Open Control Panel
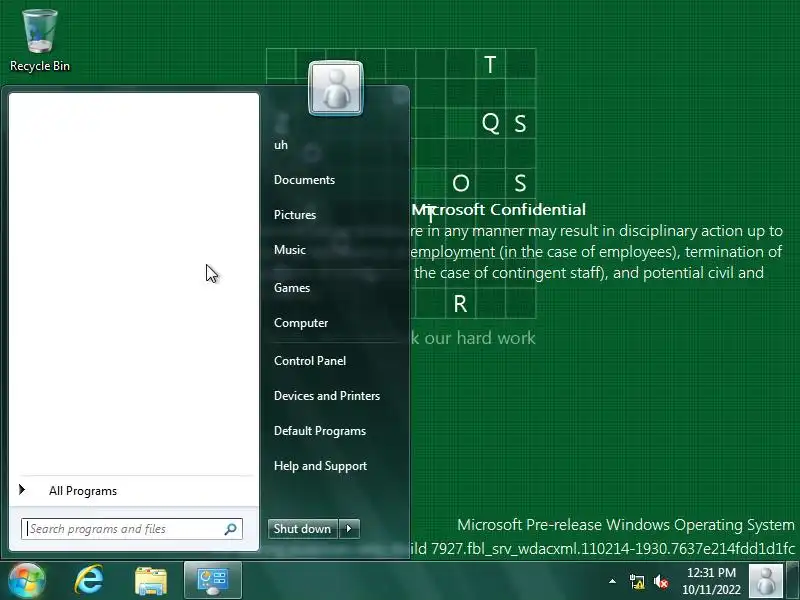Screen dimensions: 800x600 (x=310, y=361)
